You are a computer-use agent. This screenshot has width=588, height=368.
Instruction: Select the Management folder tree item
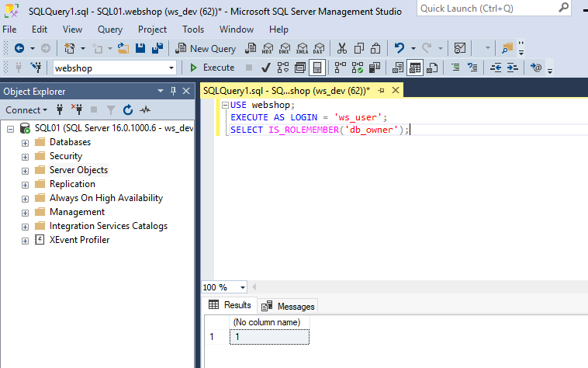[78, 212]
